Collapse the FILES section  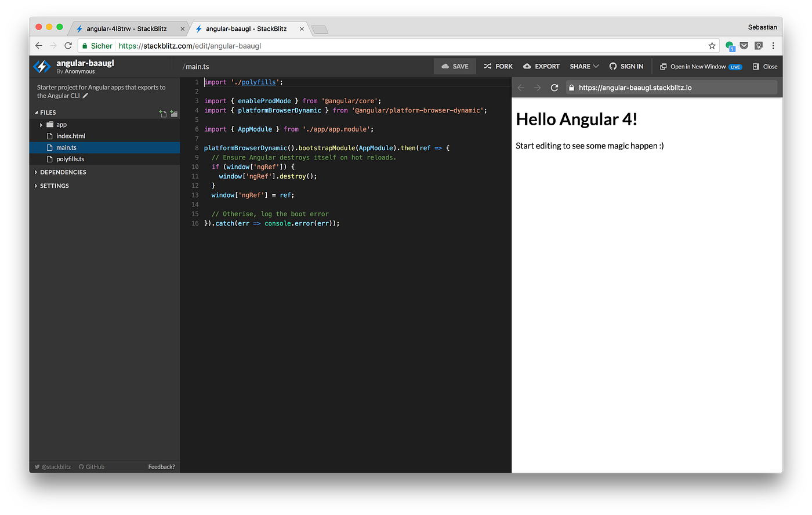point(45,113)
